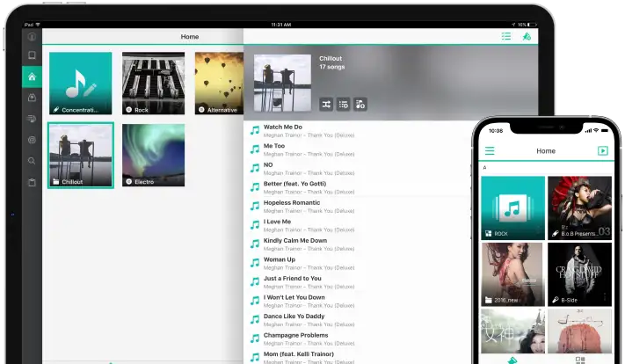Open the B.o.B Presents tile on iPhone
This screenshot has height=364, width=625.
[x=579, y=208]
